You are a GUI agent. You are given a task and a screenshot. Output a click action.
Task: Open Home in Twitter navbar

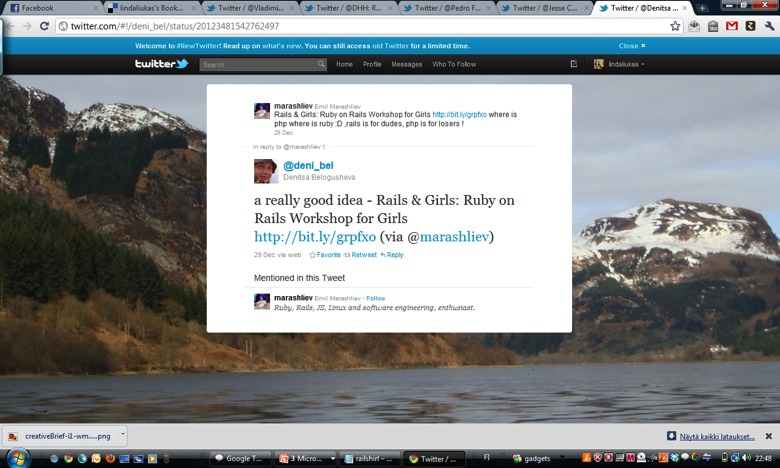pos(344,64)
